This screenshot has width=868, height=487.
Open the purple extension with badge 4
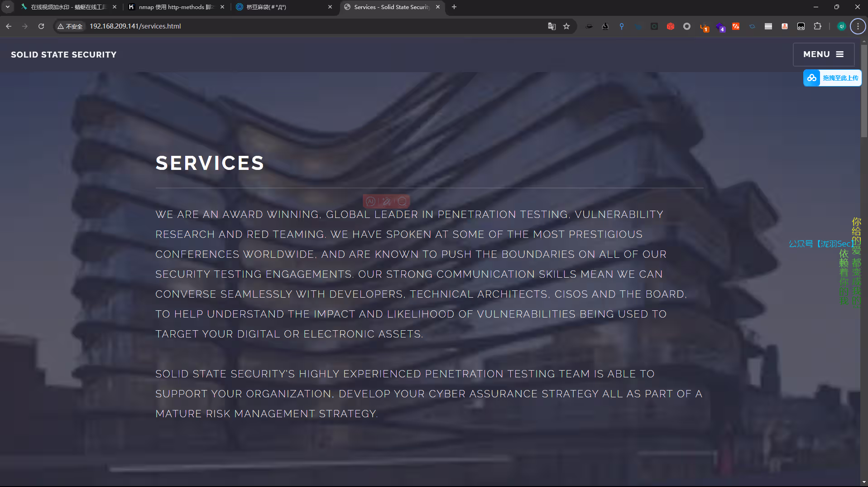tap(719, 27)
